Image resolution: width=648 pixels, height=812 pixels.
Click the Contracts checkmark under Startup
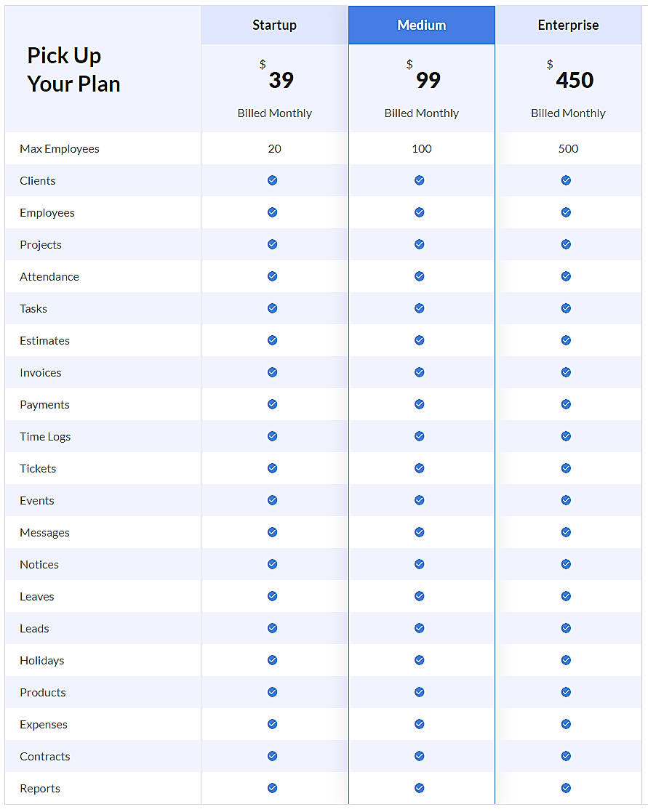point(273,756)
